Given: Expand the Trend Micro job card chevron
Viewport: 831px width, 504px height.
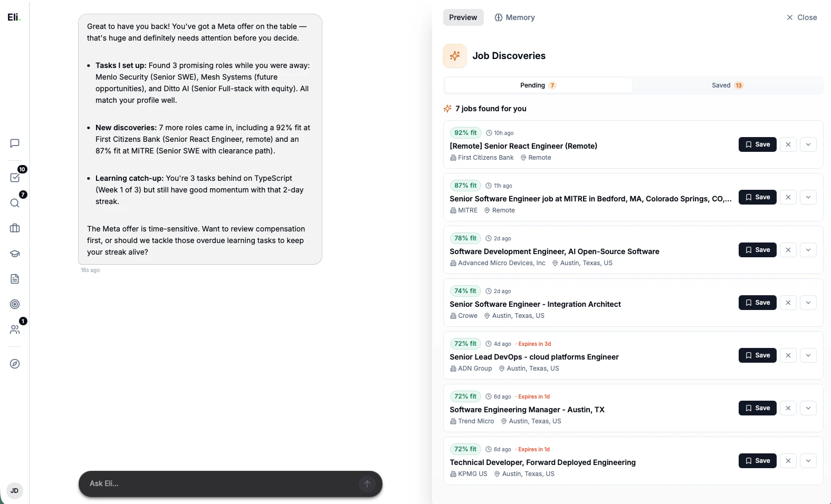Looking at the screenshot, I should pos(808,408).
